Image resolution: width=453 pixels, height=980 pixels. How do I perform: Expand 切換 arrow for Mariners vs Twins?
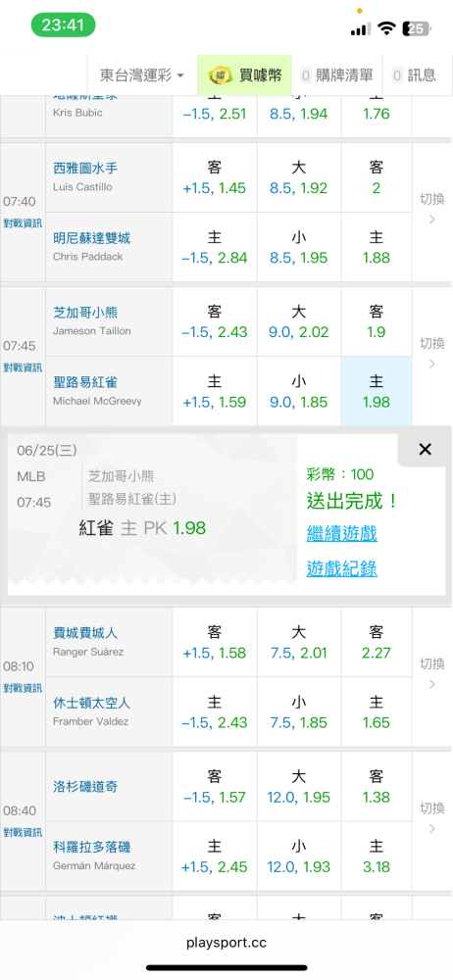pyautogui.click(x=432, y=210)
